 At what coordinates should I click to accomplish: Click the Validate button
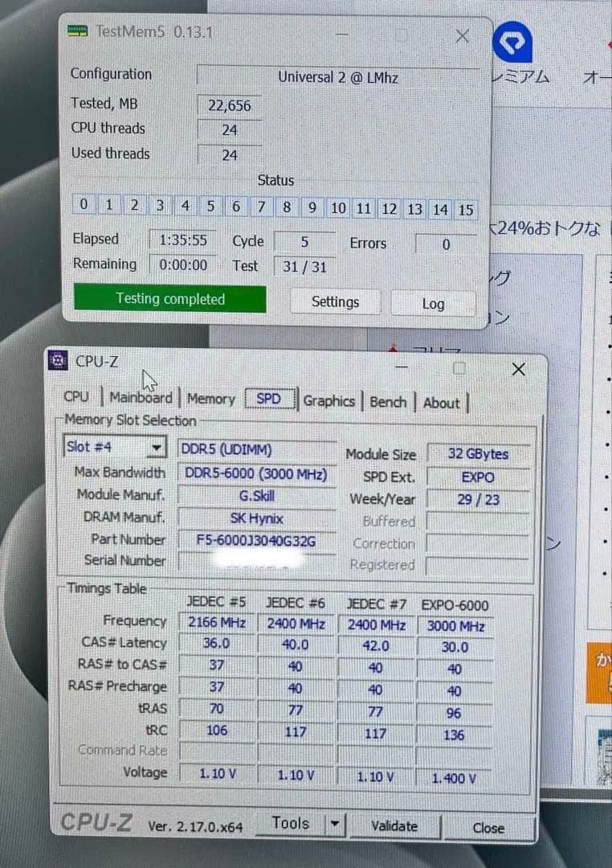394,826
